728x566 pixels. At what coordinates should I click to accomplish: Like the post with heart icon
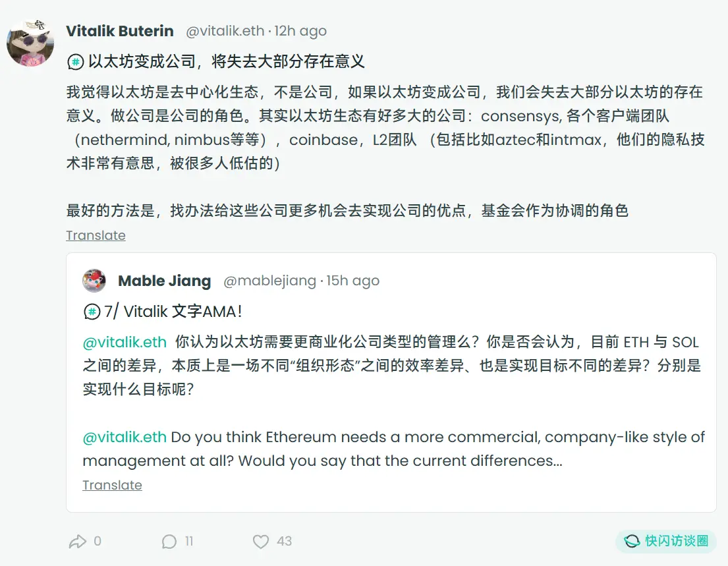[261, 542]
